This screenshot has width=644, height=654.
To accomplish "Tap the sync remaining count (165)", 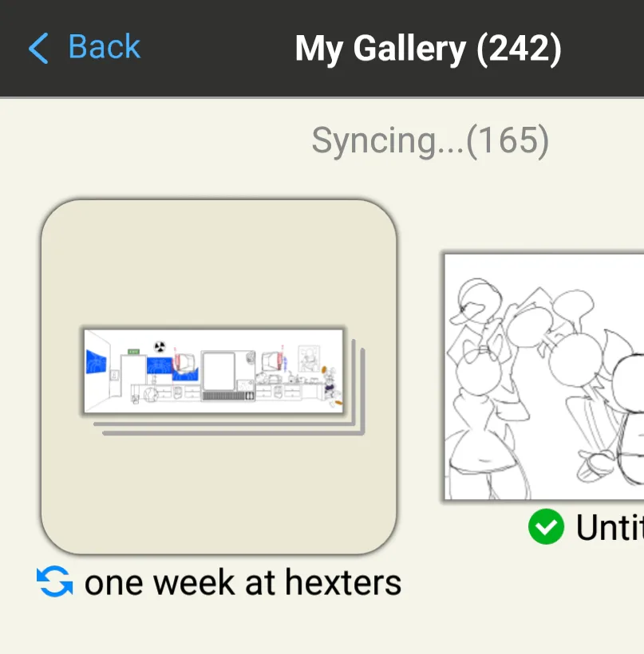I will pyautogui.click(x=508, y=141).
